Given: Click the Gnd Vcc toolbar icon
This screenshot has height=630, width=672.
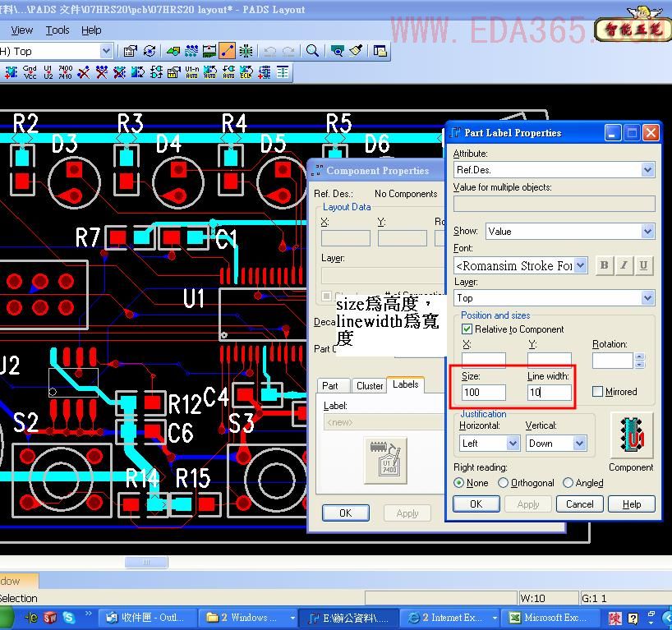Looking at the screenshot, I should pyautogui.click(x=30, y=72).
